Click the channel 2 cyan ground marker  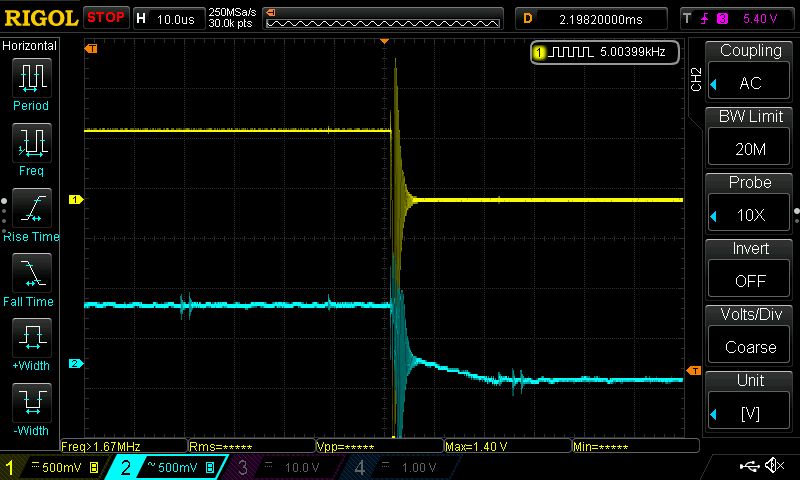[x=76, y=363]
